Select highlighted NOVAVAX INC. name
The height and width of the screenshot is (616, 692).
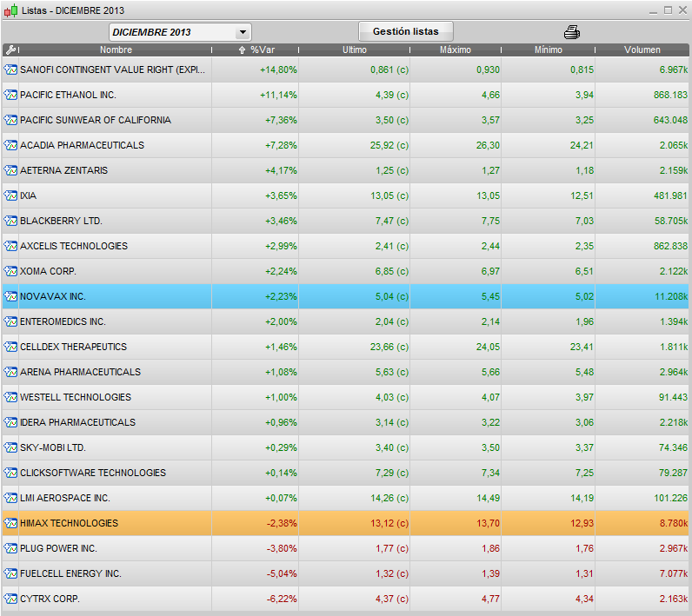tap(52, 296)
